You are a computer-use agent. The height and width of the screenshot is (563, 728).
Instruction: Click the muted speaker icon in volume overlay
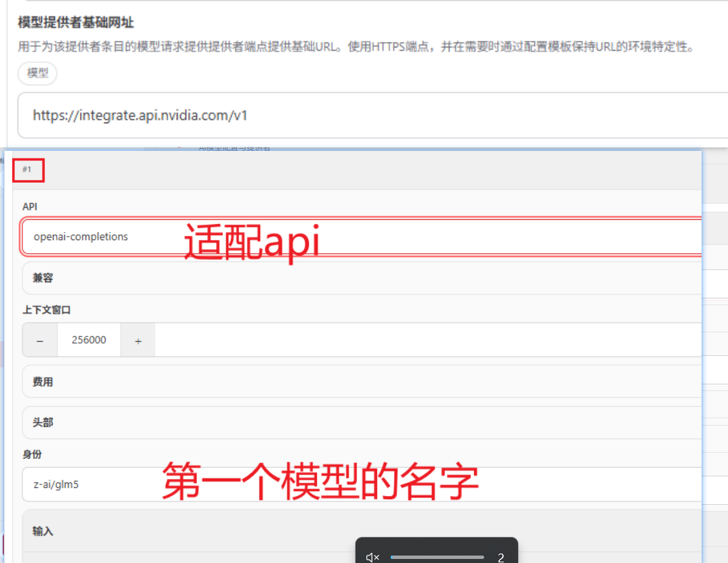(372, 558)
